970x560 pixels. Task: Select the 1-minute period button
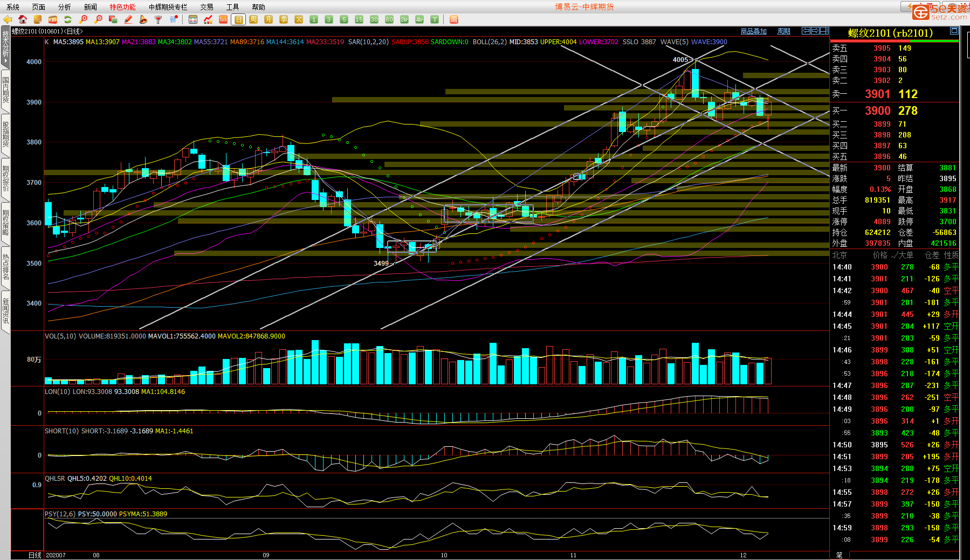pos(314,19)
